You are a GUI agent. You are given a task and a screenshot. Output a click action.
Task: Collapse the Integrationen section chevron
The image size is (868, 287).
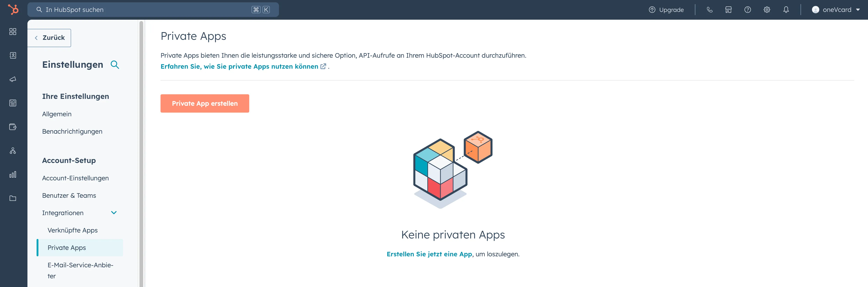[114, 213]
